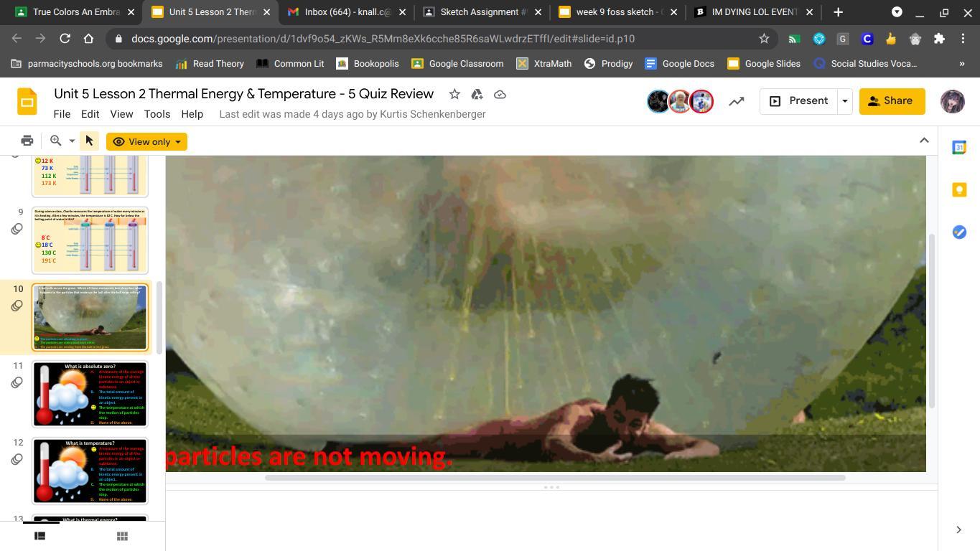Click the thumbs-up extension icon
Image resolution: width=980 pixels, height=551 pixels.
pos(891,39)
